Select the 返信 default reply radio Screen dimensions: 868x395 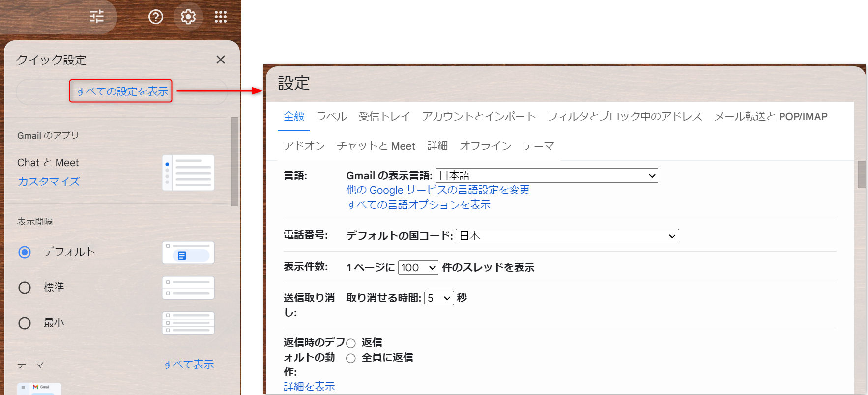click(x=351, y=343)
